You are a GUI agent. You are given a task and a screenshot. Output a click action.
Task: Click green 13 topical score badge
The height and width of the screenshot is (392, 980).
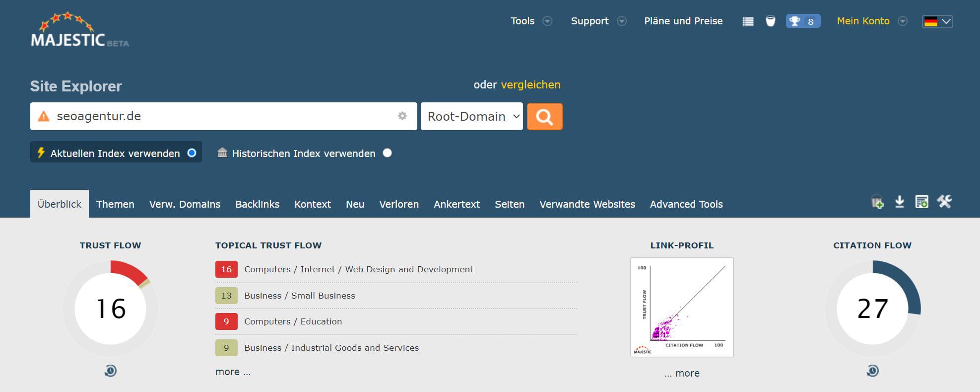click(226, 296)
